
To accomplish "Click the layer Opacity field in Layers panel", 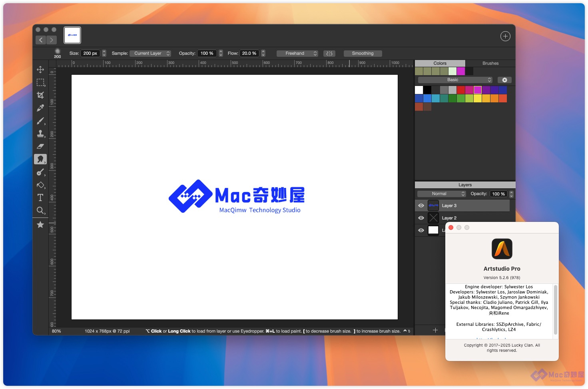I will tap(498, 194).
